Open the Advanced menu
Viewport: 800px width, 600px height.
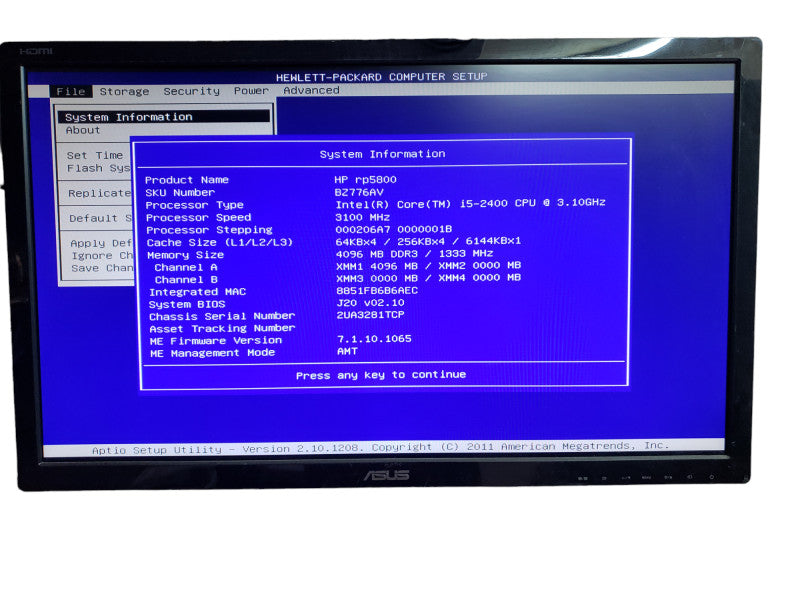point(311,90)
